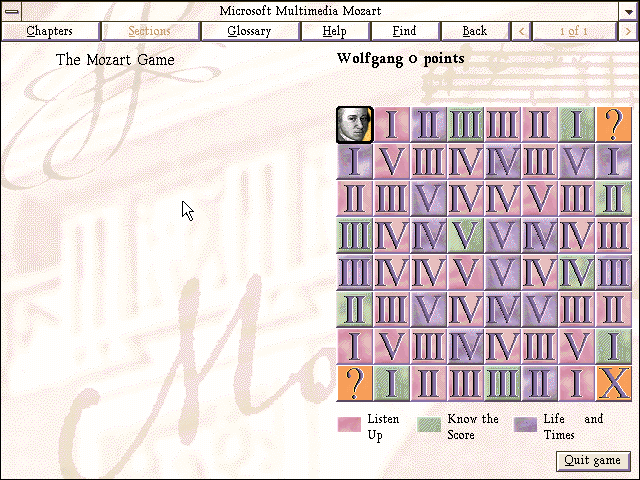Viewport: 640px width, 480px height.
Task: Choose the green III tile in bottom board row
Action: click(502, 383)
